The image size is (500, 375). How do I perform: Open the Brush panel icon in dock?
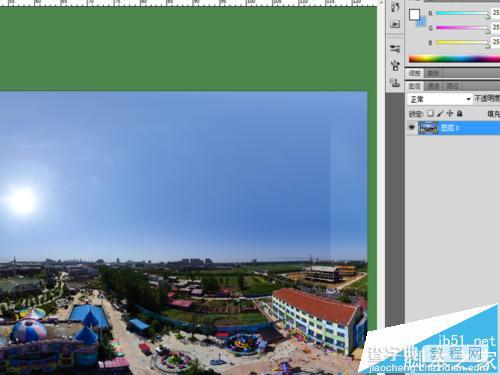(x=395, y=65)
